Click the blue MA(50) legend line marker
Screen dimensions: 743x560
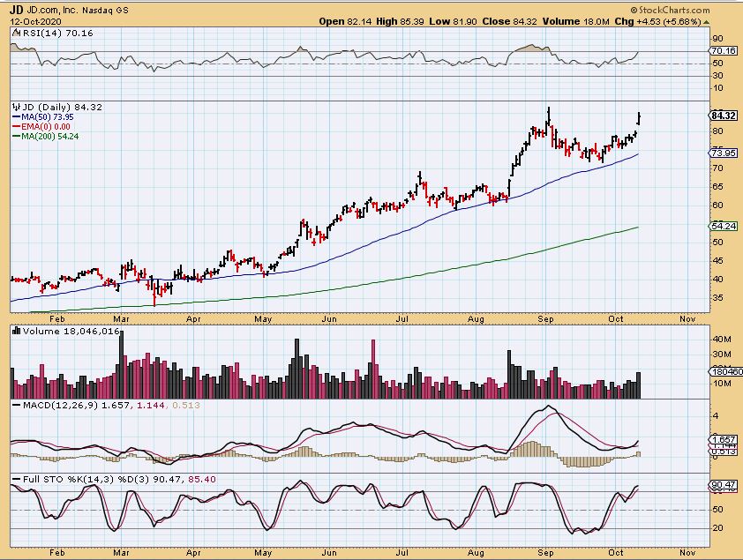pos(16,117)
